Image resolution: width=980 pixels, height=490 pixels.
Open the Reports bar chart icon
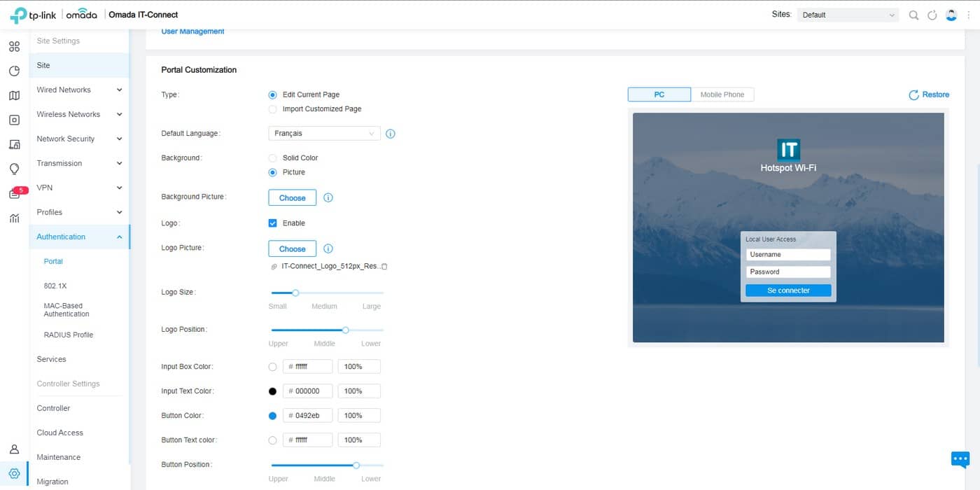pos(14,218)
